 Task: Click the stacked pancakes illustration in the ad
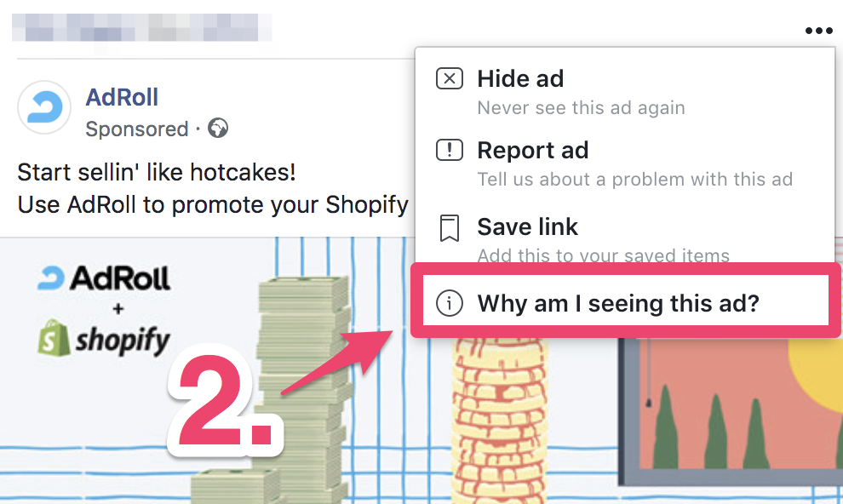coord(500,419)
